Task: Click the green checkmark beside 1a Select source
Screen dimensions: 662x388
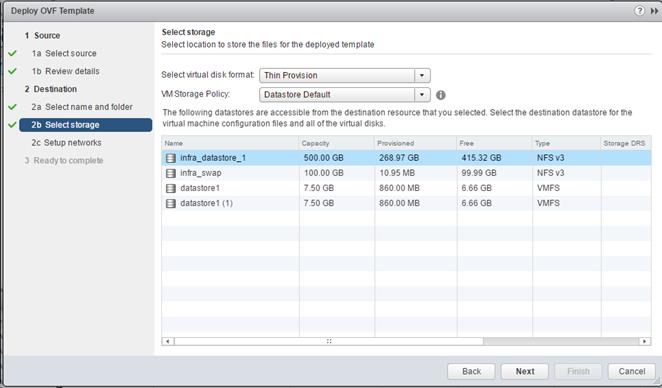Action: click(12, 53)
